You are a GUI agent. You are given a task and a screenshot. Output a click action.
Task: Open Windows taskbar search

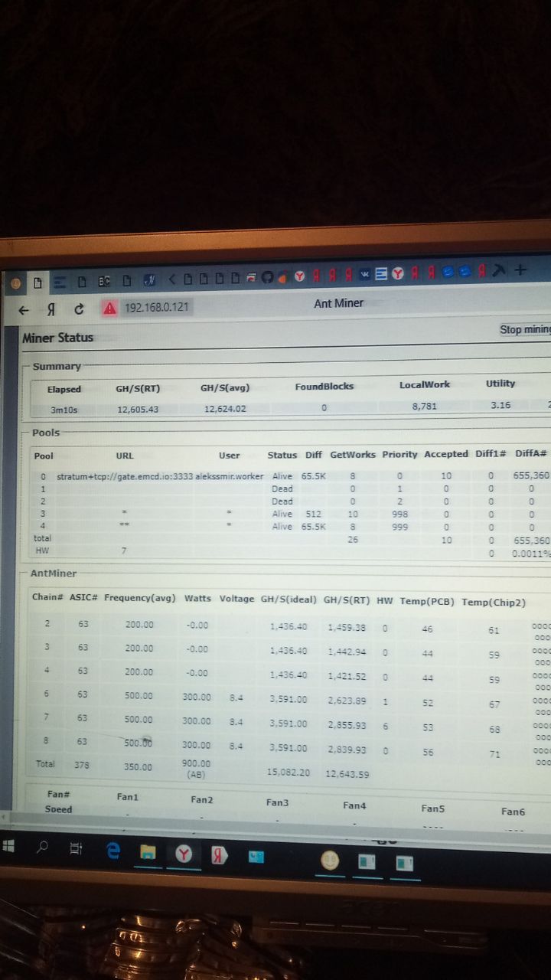coord(42,848)
